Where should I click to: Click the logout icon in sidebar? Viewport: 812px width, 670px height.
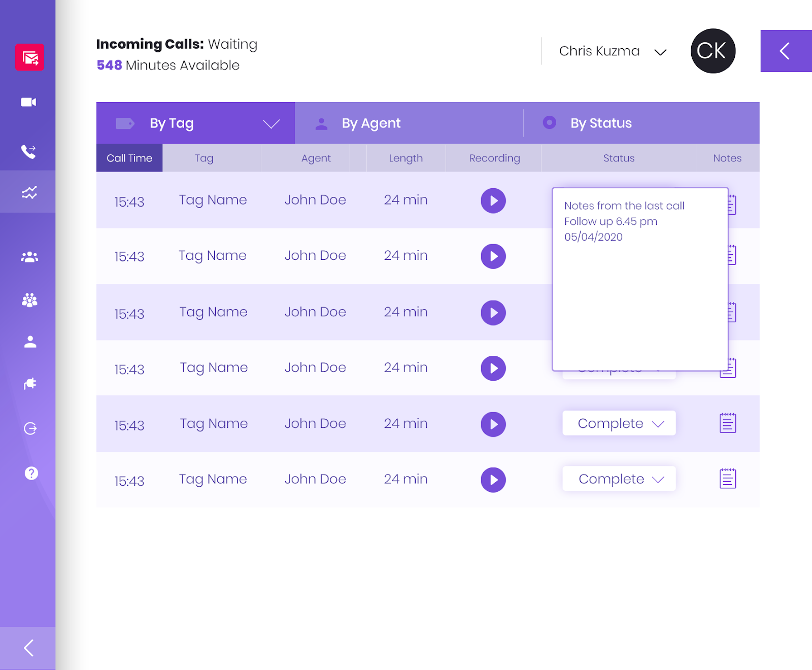click(x=30, y=428)
